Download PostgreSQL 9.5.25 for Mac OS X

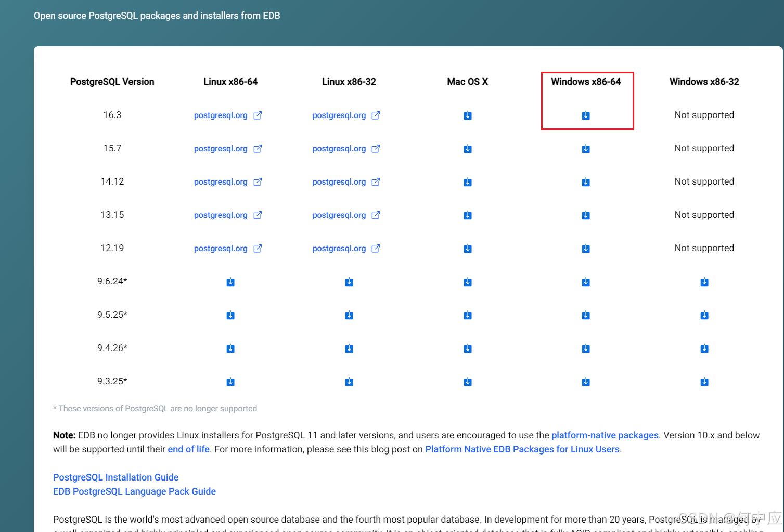[468, 315]
